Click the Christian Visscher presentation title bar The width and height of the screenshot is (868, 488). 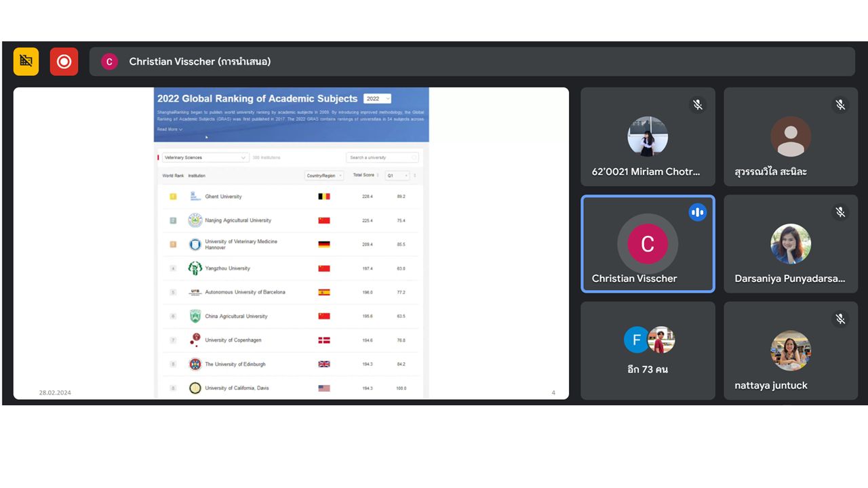pyautogui.click(x=472, y=62)
